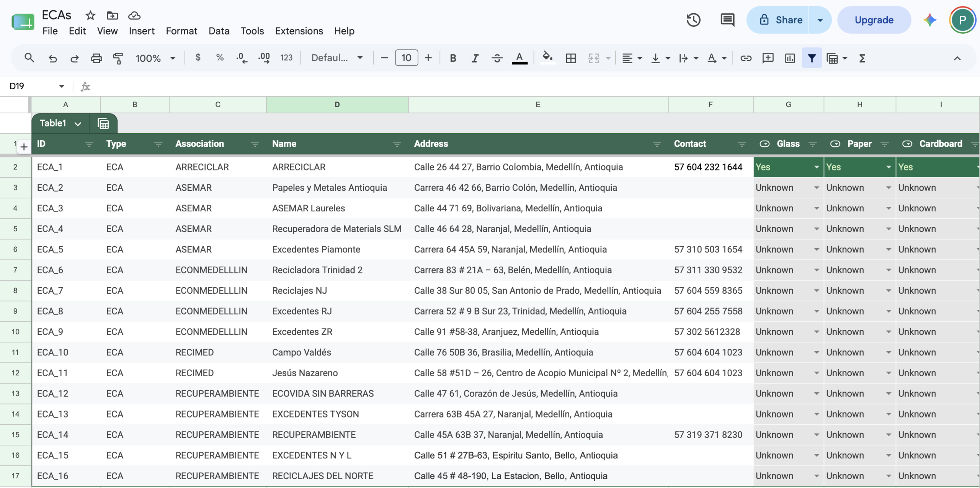Click the functions sigma icon

click(862, 58)
